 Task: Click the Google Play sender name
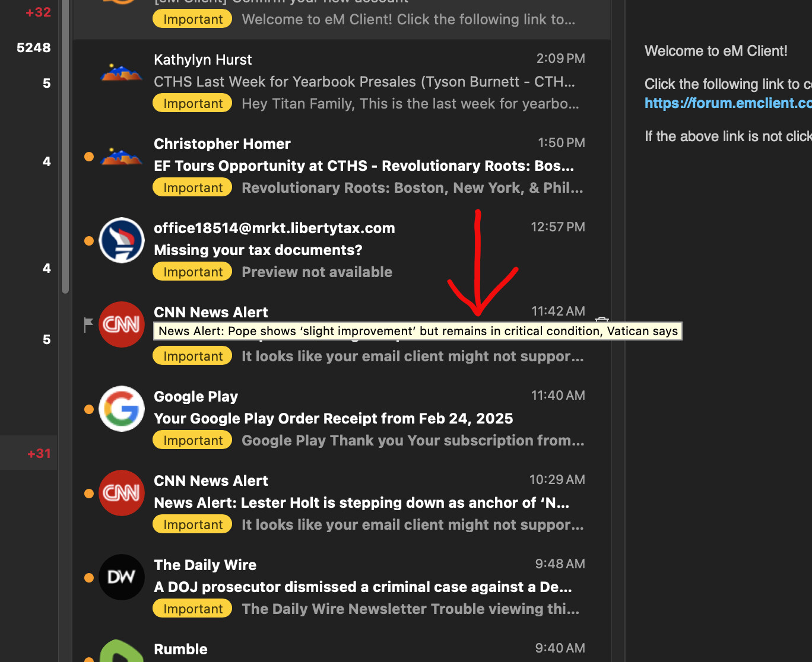coord(196,397)
